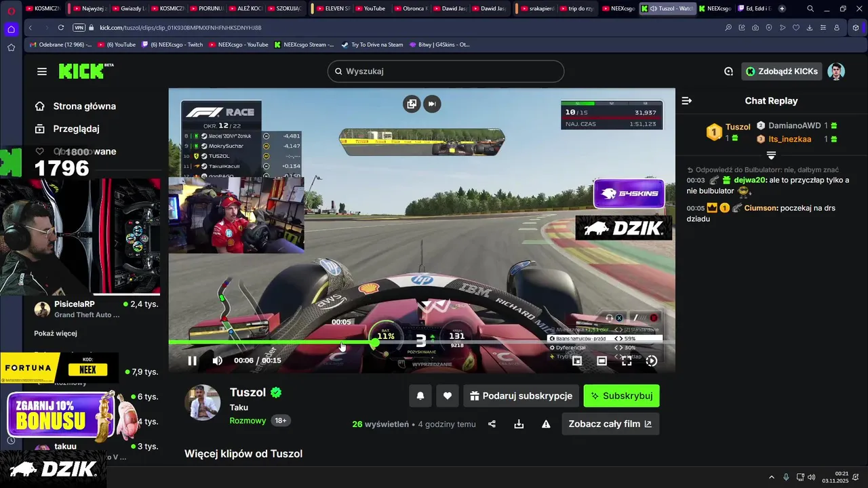Toggle the VPN badge in address bar

click(x=79, y=28)
